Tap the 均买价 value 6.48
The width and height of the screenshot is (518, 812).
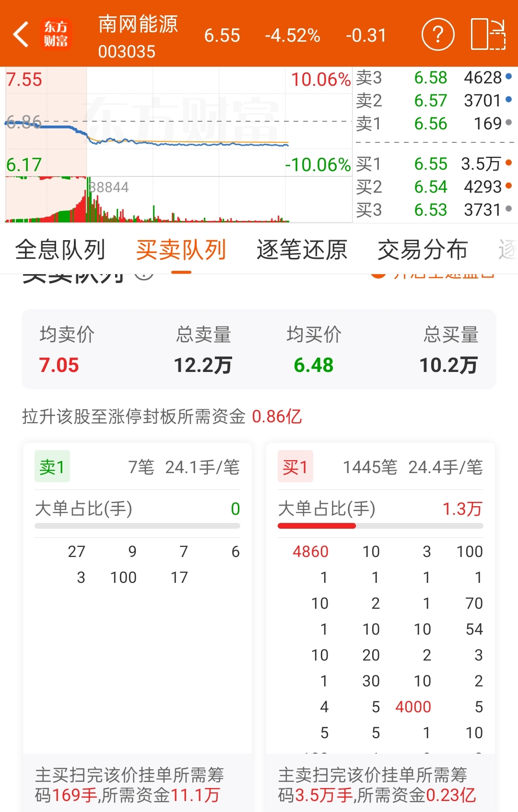coord(314,365)
